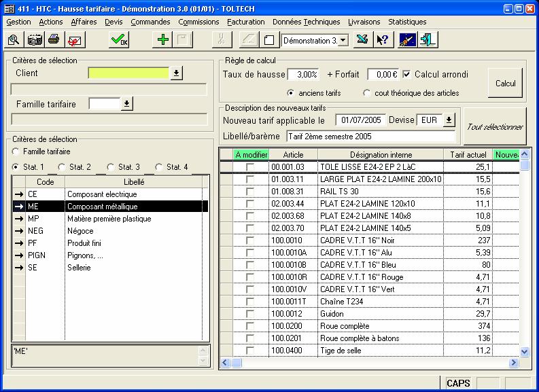Check A modifier for Guidon row
Viewport: 539px width, 392px height.
coord(250,314)
